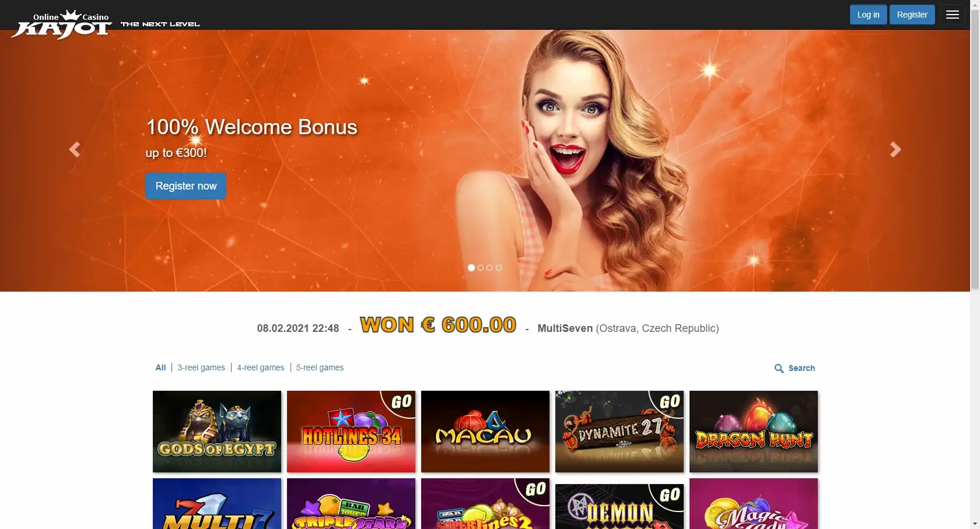Screen dimensions: 980x529
Task: Tap the GO badge on Hotlines 34
Action: [401, 402]
